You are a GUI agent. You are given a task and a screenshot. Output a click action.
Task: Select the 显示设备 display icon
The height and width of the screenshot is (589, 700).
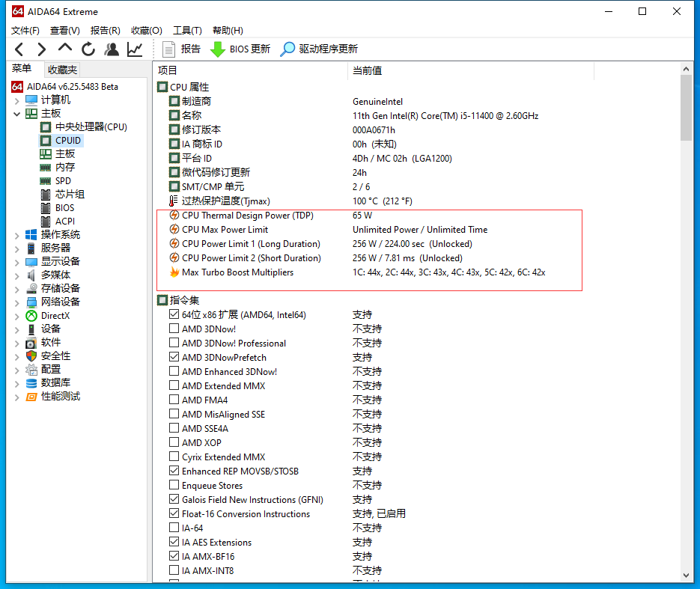31,261
